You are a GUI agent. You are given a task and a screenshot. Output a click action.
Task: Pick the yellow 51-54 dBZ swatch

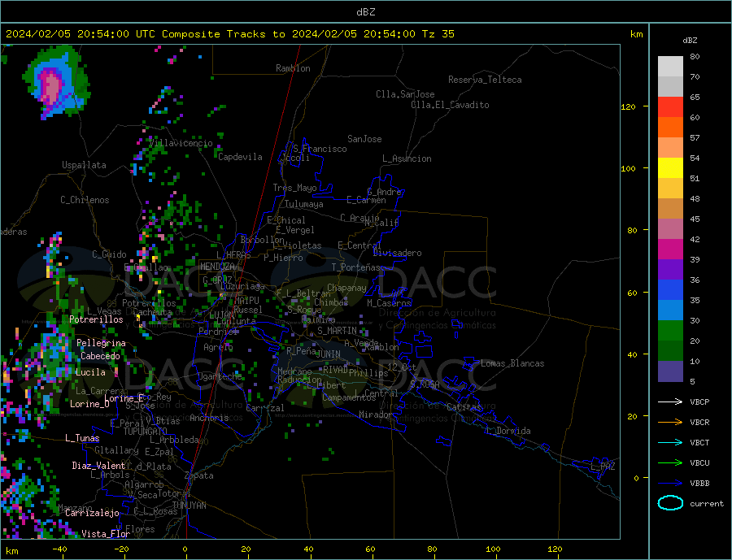coord(670,168)
